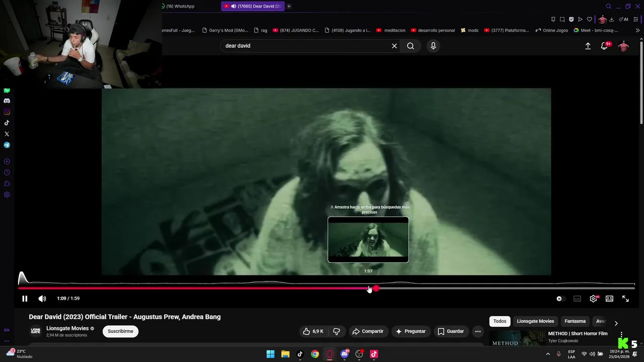
Task: Open the history clock in the sidebar
Action: click(x=7, y=172)
